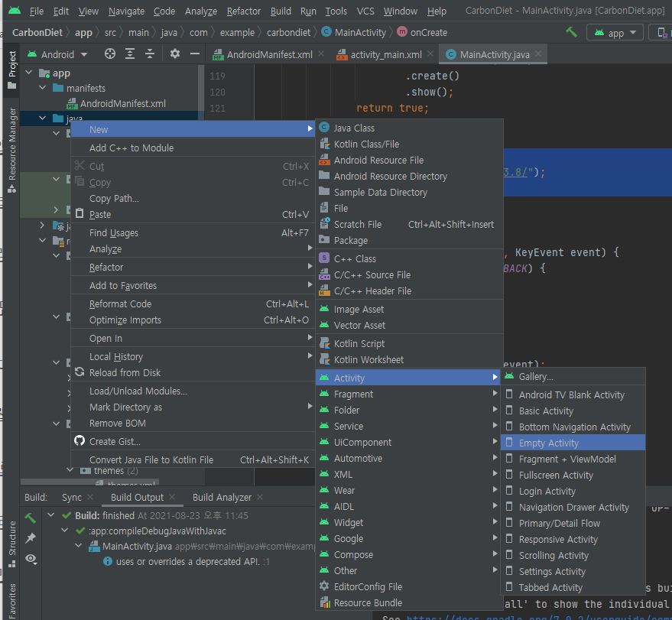Click the 'uses or overrides a deprecated API' message
The height and width of the screenshot is (620, 672).
188,561
